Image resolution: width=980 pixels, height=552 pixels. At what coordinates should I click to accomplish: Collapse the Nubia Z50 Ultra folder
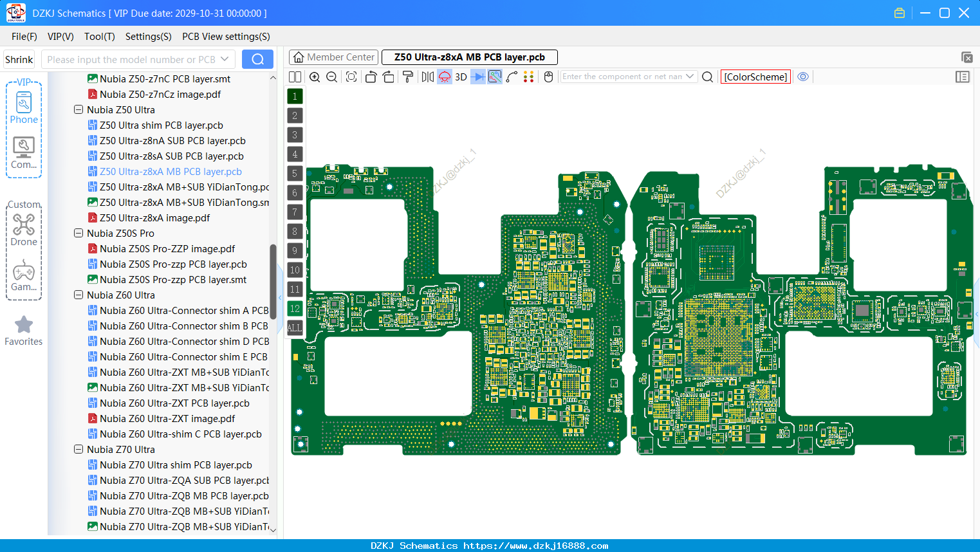coord(79,110)
